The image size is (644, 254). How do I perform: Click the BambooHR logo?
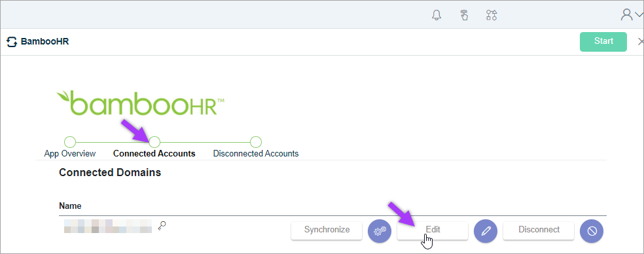[141, 103]
